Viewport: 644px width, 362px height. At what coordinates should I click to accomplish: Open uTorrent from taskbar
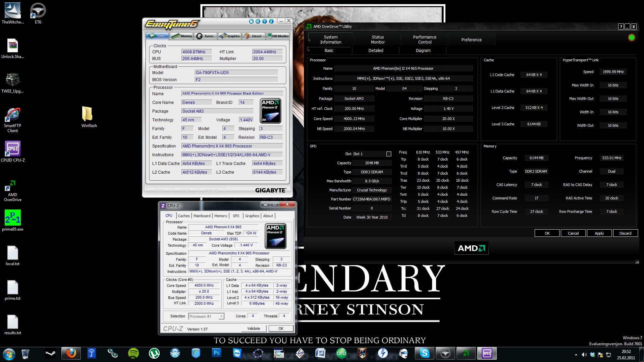coord(154,353)
